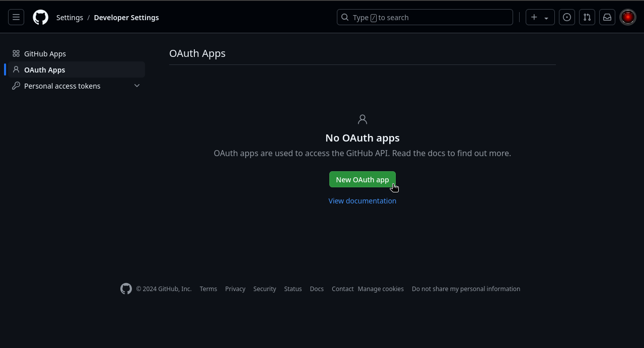Select Developer Settings in the breadcrumb
The width and height of the screenshot is (644, 348).
click(x=126, y=17)
